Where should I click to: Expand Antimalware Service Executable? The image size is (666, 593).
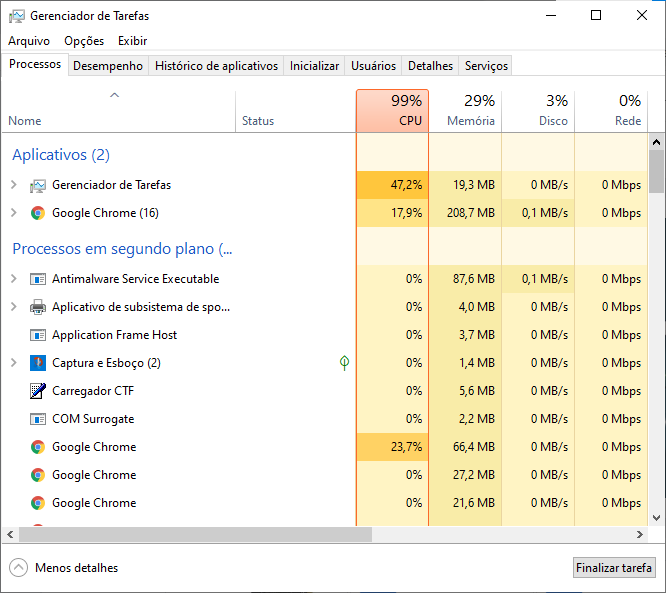point(14,279)
